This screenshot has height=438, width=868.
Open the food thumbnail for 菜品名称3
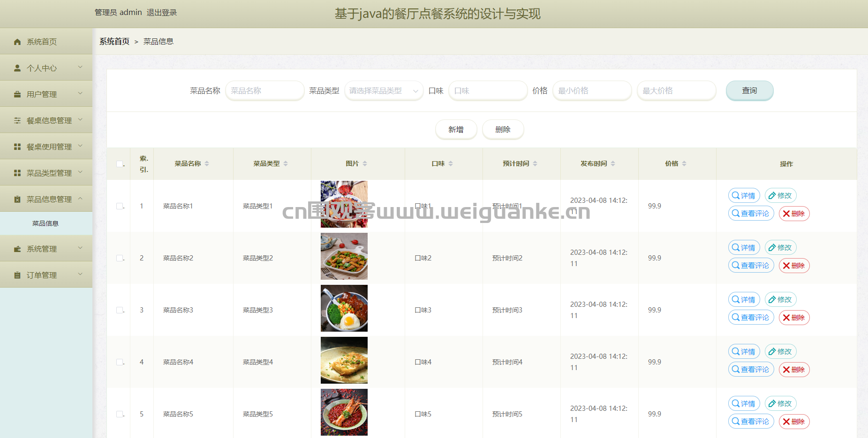344,308
